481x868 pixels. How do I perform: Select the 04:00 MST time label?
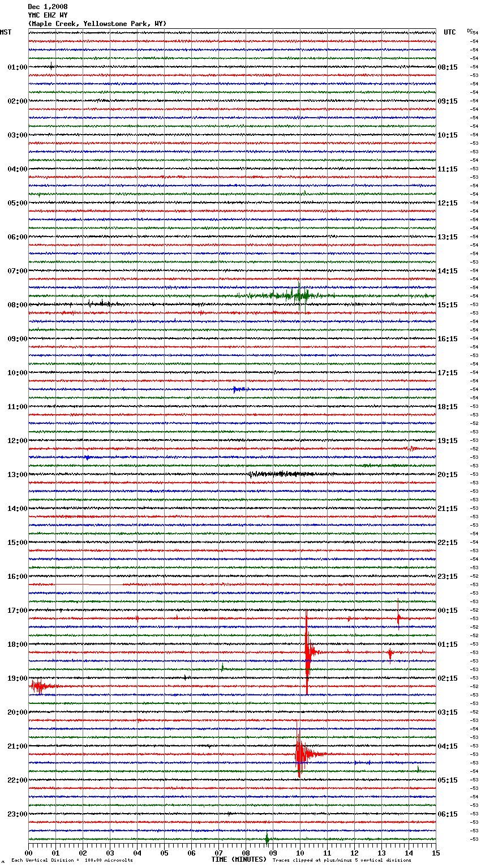[18, 169]
